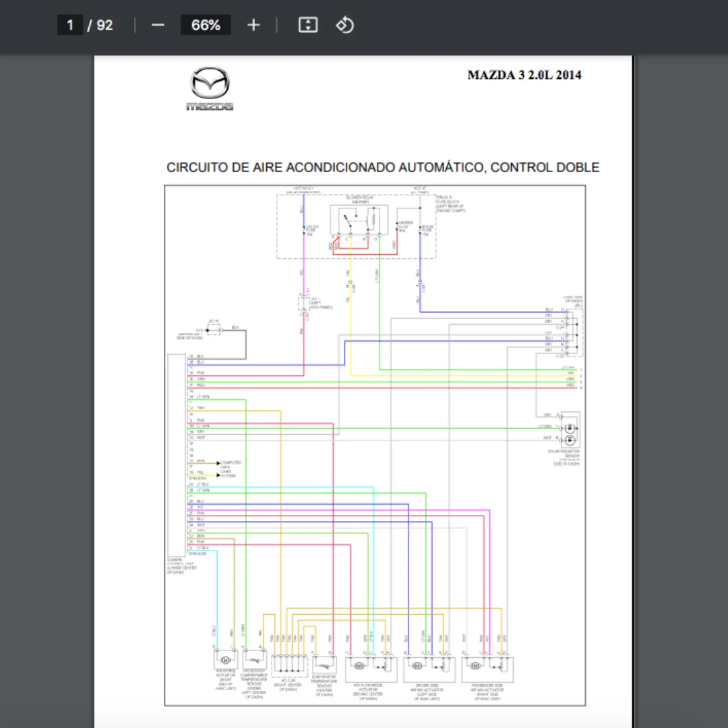Select the page number input field

[70, 25]
